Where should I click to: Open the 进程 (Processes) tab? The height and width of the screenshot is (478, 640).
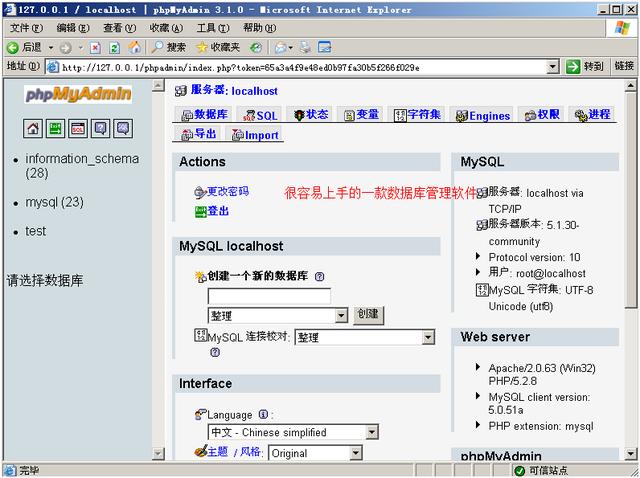592,115
